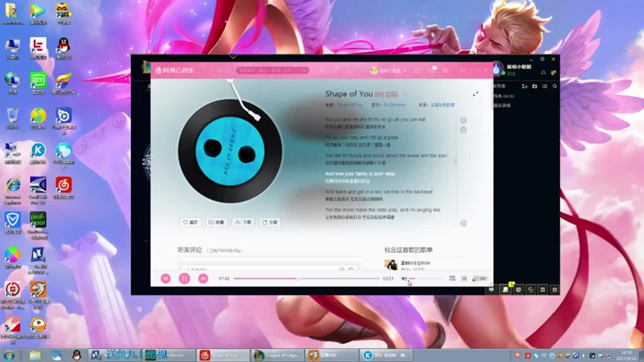Open Ed Sheeran artist link
This screenshot has width=644, height=362.
pos(395,105)
